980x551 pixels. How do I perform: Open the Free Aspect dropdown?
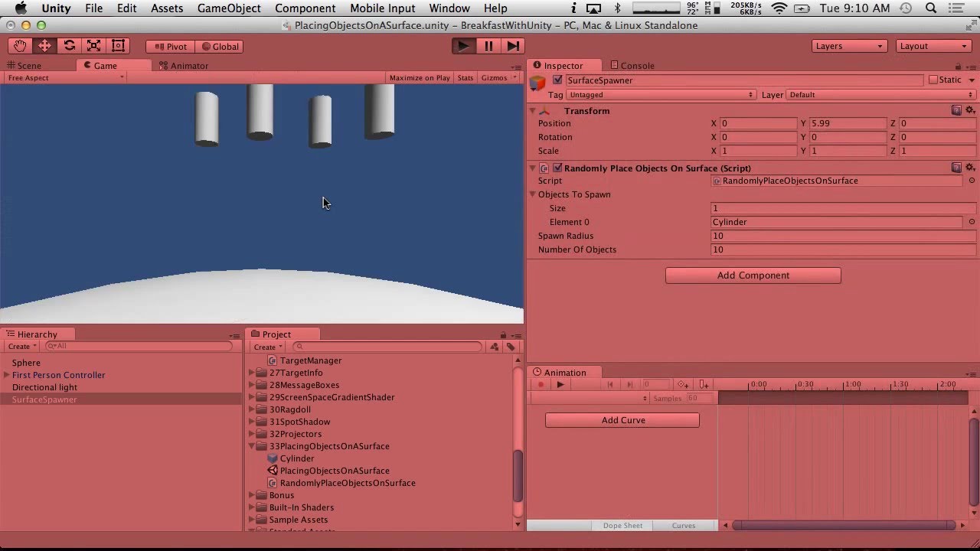(65, 78)
